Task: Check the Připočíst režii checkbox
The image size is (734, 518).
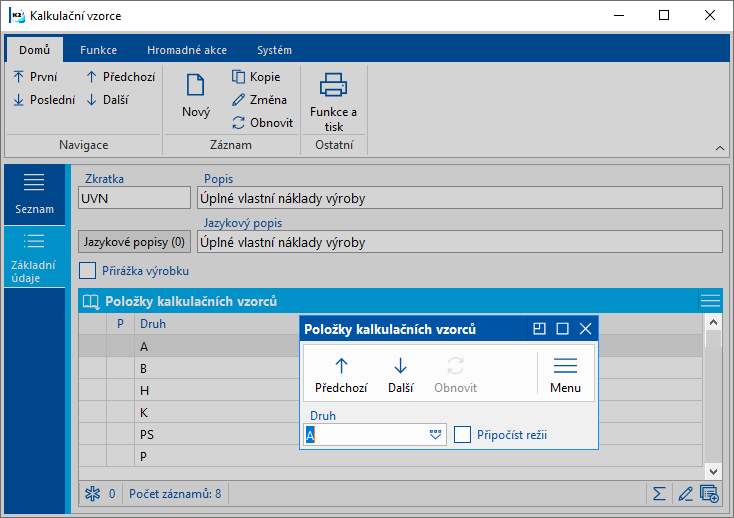Action: click(x=462, y=434)
